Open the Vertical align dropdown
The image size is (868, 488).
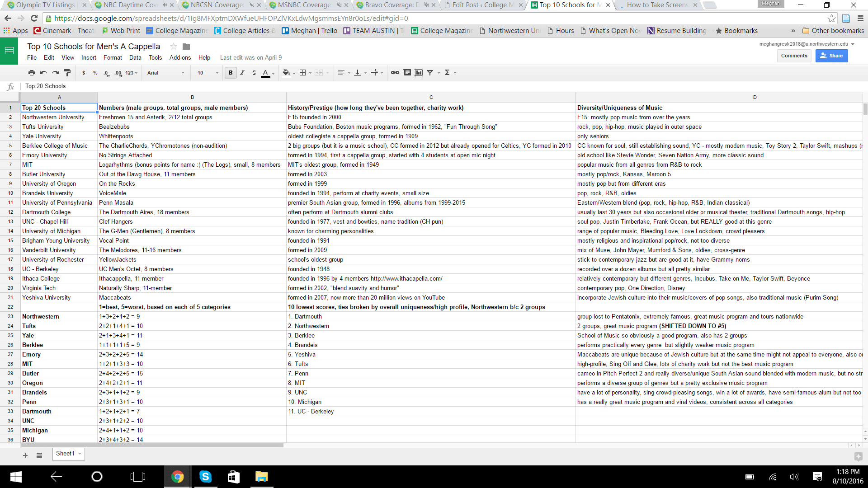(360, 73)
